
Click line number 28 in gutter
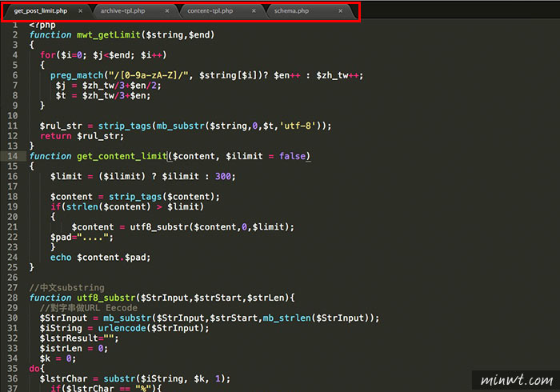coord(13,298)
